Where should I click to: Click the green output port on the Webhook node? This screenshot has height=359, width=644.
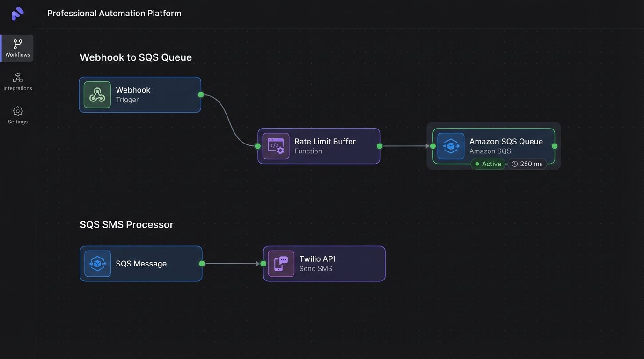pos(200,94)
